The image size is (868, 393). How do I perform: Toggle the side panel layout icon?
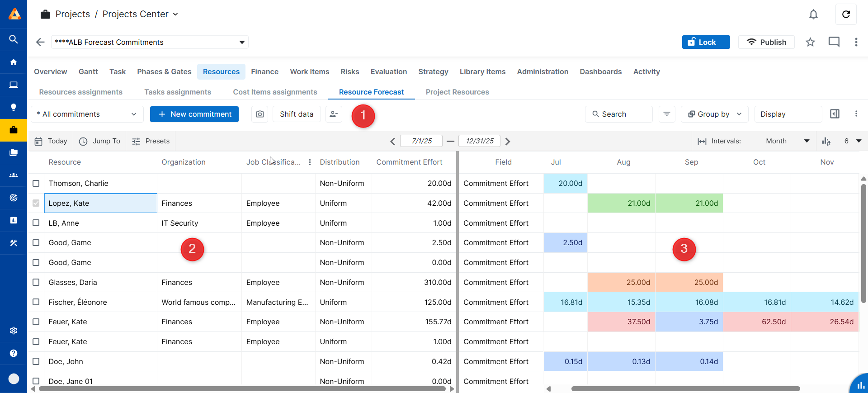[x=835, y=114]
